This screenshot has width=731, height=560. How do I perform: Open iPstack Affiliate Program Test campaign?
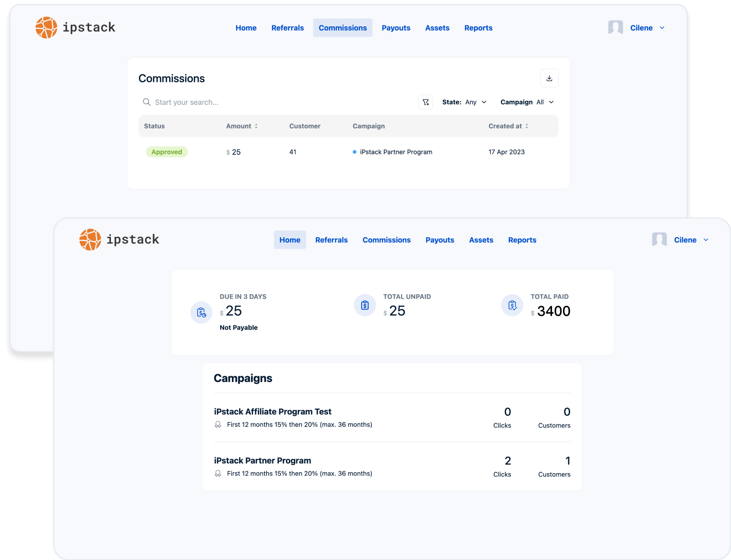click(273, 412)
